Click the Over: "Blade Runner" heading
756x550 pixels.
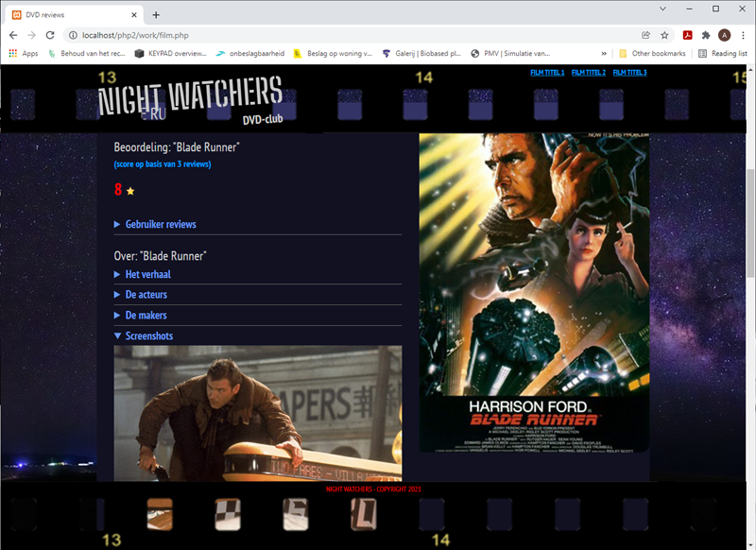tap(160, 256)
